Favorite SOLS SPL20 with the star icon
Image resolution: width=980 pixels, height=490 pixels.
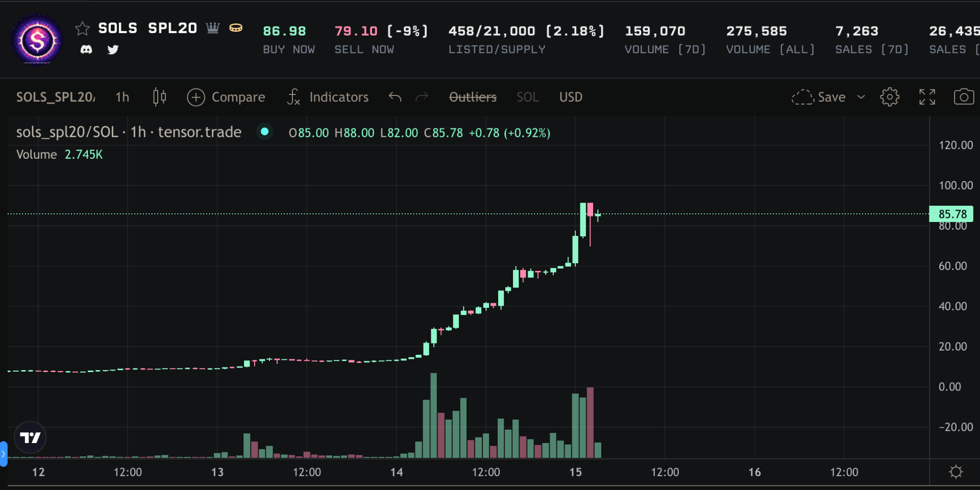click(x=82, y=29)
